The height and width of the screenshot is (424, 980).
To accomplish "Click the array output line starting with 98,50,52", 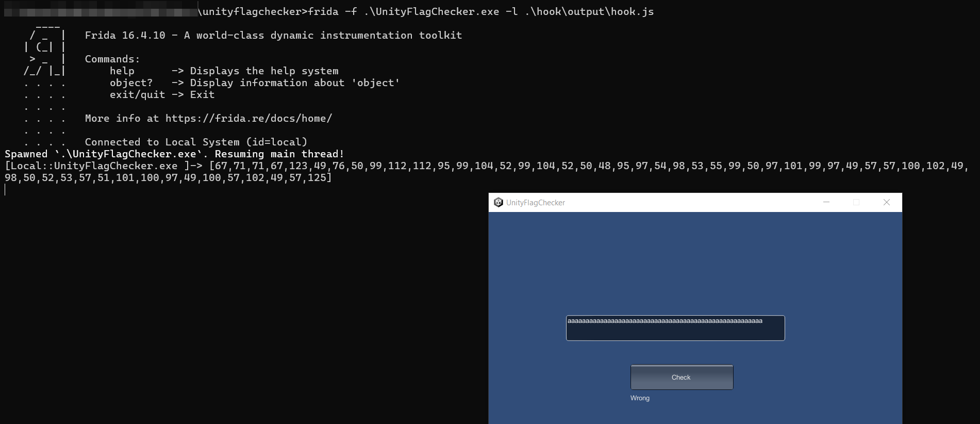I will pyautogui.click(x=168, y=177).
